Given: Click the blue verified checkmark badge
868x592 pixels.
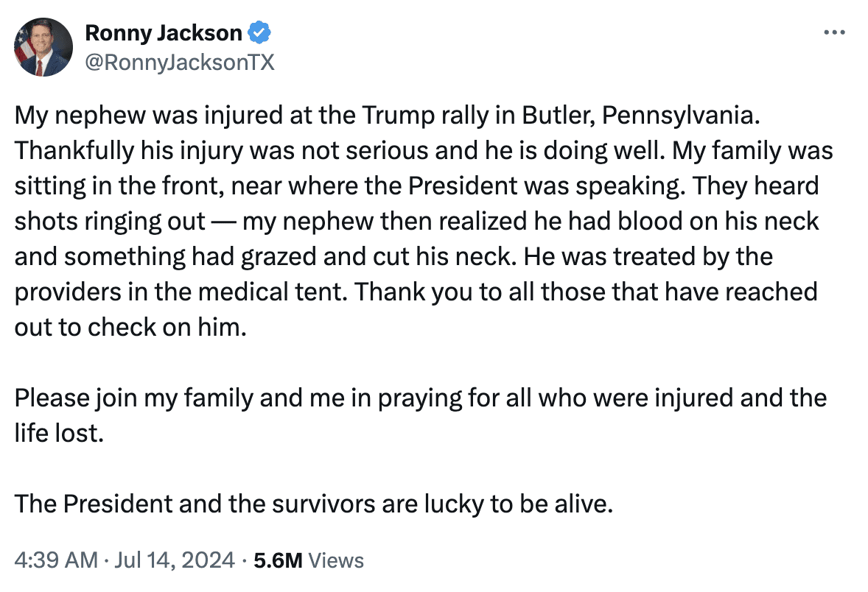Looking at the screenshot, I should click(x=260, y=33).
